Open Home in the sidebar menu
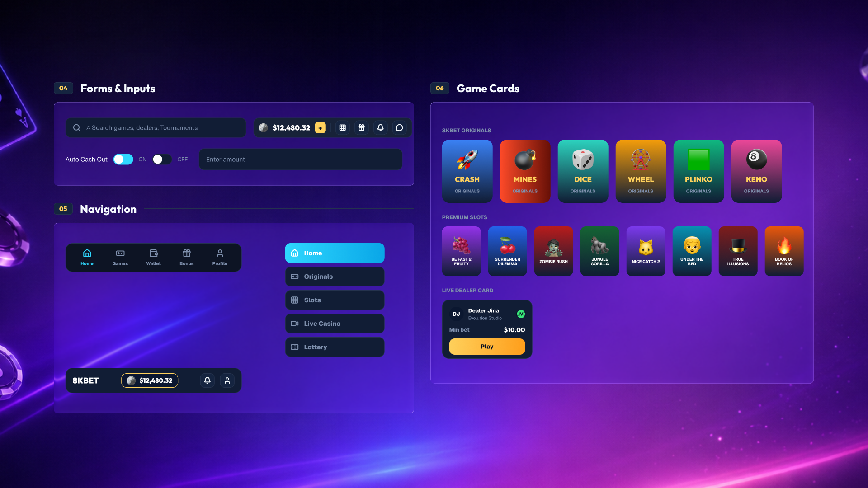868x488 pixels. pyautogui.click(x=335, y=253)
